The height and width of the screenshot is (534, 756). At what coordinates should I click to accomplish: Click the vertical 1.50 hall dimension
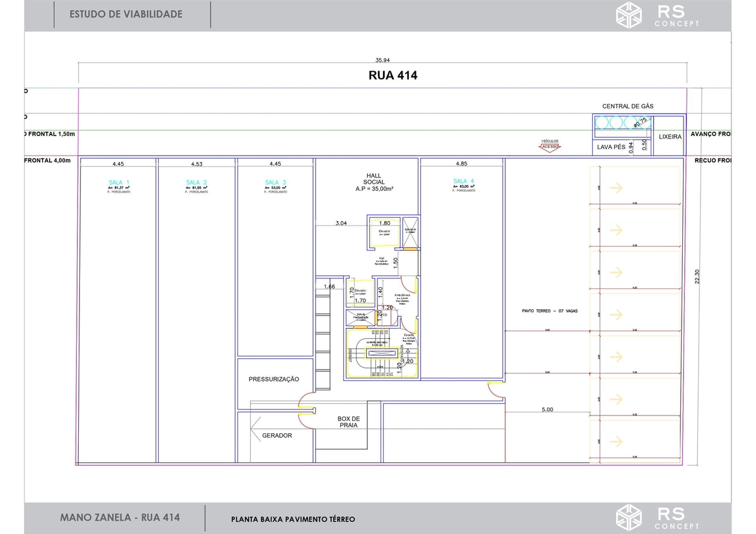(396, 263)
